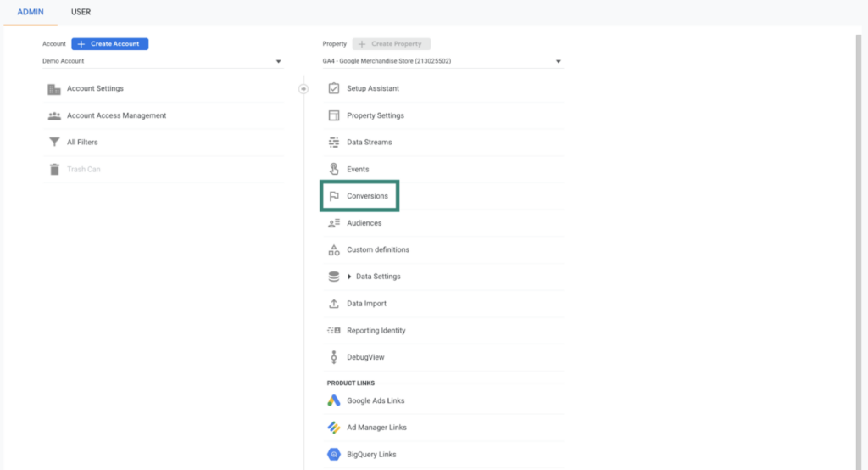868x470 pixels.
Task: Click the All Filters funnel icon
Action: click(54, 143)
